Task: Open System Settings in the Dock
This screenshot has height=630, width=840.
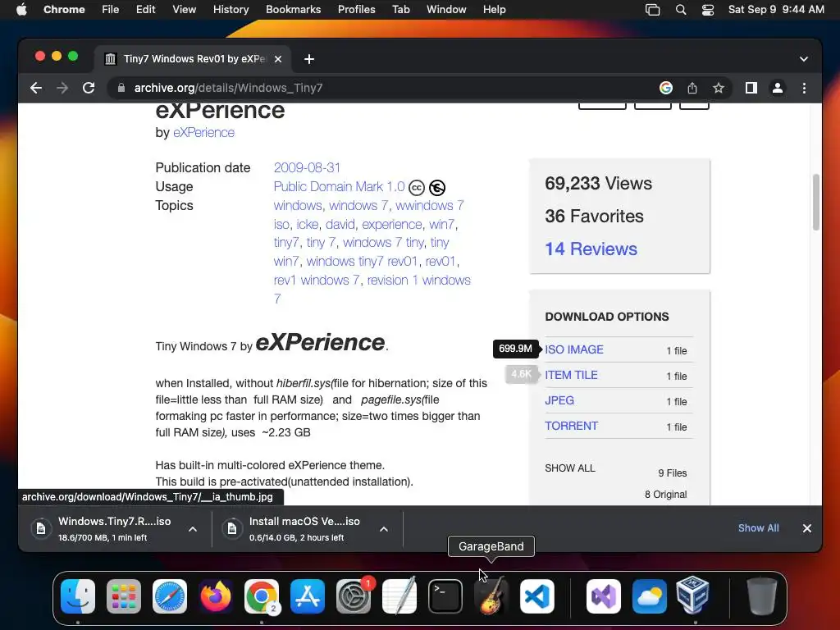Action: click(354, 596)
